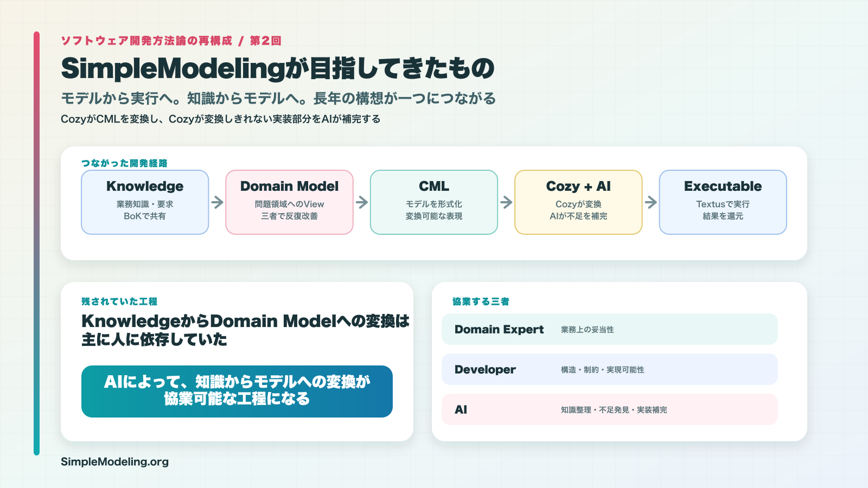The image size is (868, 488).
Task: Click the 協業する三者 section label
Action: [481, 301]
